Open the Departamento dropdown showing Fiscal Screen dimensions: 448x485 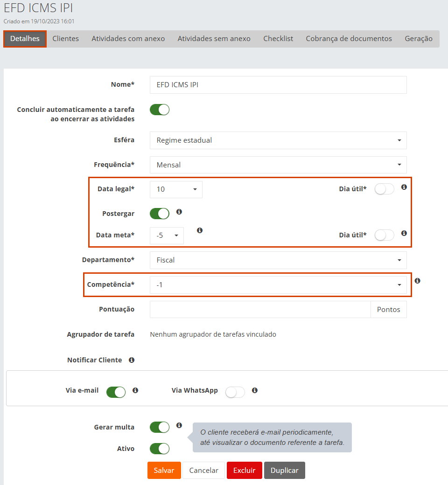tap(278, 260)
